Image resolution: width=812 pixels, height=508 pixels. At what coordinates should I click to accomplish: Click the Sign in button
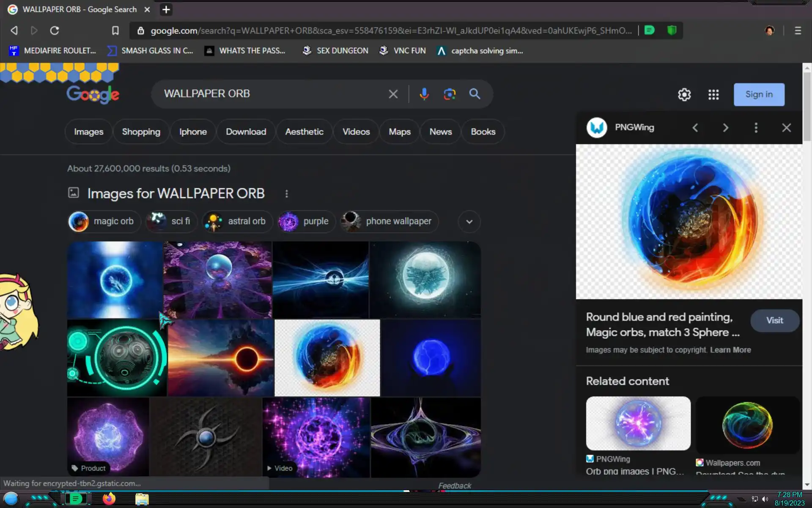pos(759,94)
